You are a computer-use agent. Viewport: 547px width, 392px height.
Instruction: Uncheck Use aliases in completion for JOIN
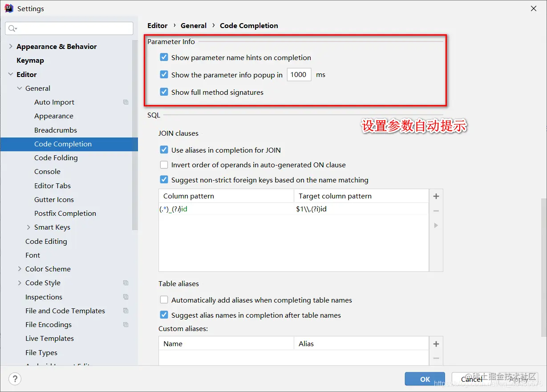coord(164,150)
